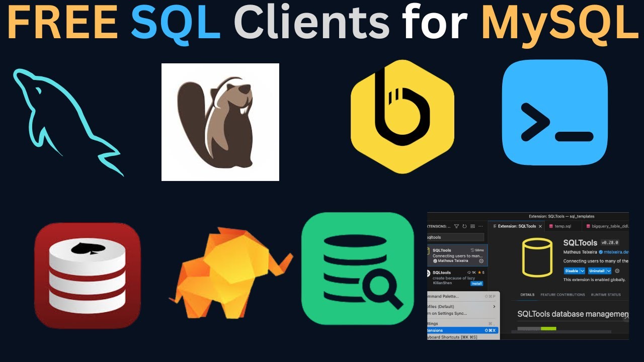This screenshot has width=644, height=362.
Task: Choose Extensions in the context menu
Action: tap(462, 330)
